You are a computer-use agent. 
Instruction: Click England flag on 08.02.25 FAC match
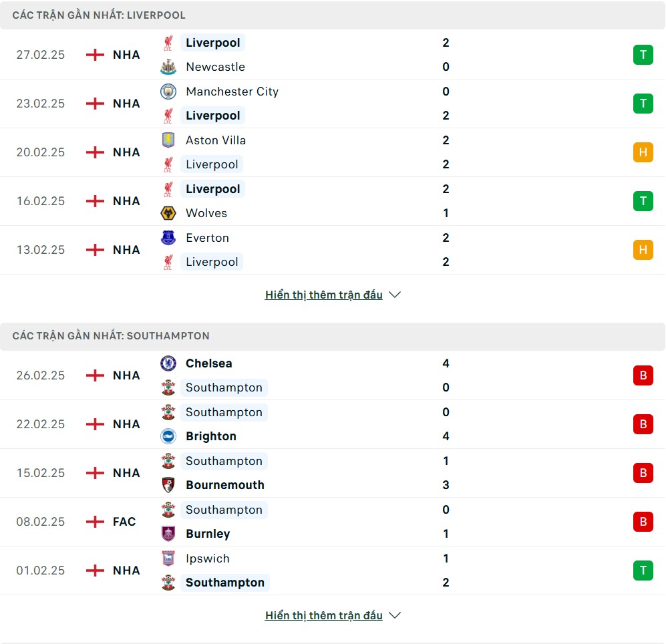[x=96, y=522]
